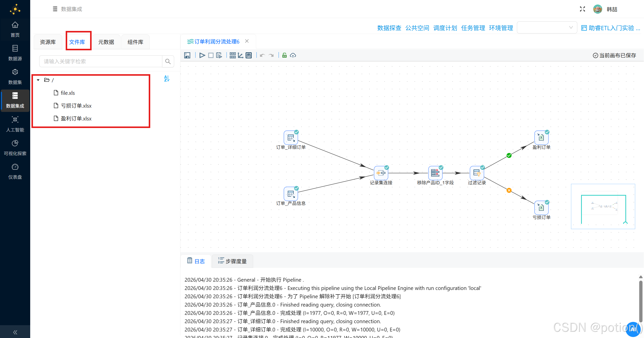This screenshot has height=338, width=644.
Task: Open the 数据探查 link
Action: click(x=389, y=28)
